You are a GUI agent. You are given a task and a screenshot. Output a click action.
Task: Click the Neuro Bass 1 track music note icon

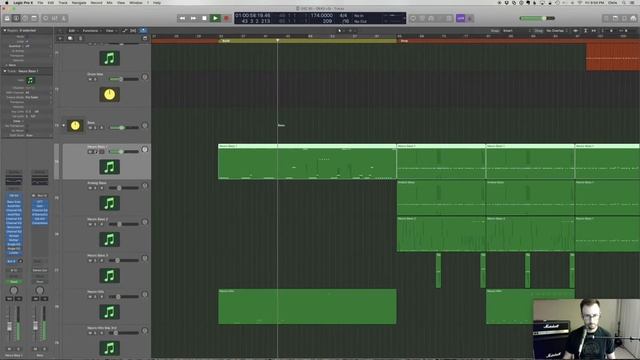click(109, 167)
